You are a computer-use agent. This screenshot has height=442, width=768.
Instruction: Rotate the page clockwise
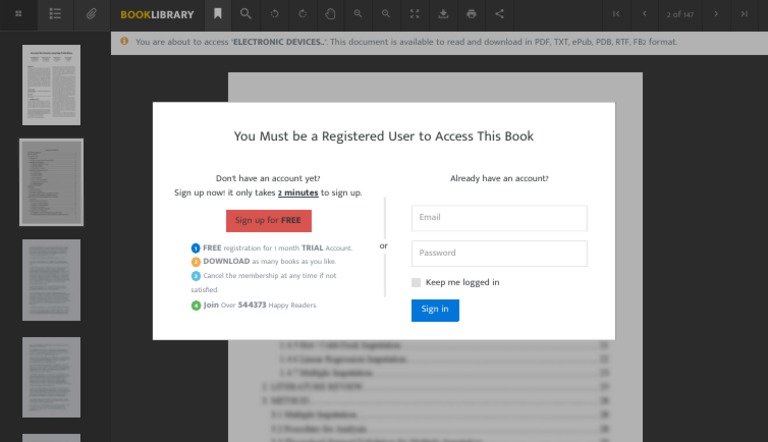[303, 14]
